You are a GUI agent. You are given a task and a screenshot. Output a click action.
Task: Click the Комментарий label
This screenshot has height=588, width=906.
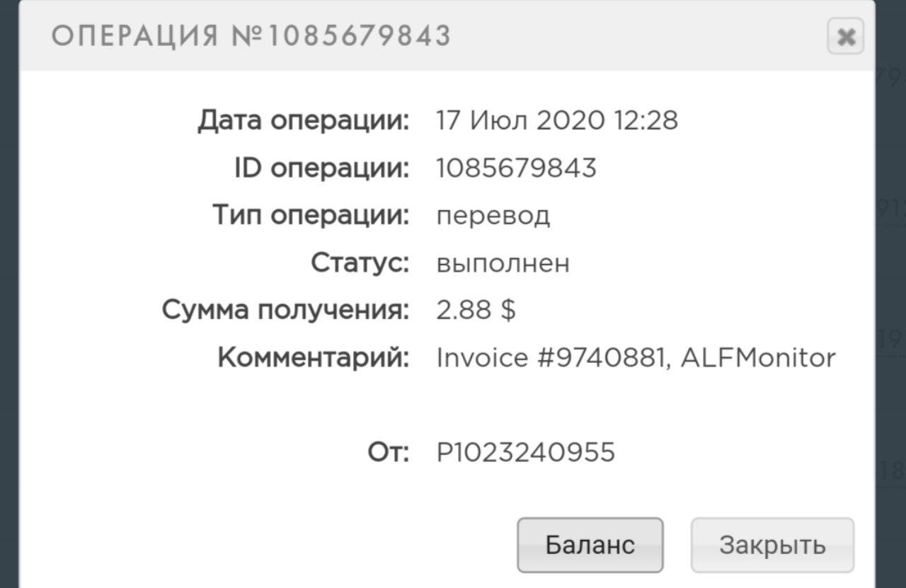click(x=314, y=358)
